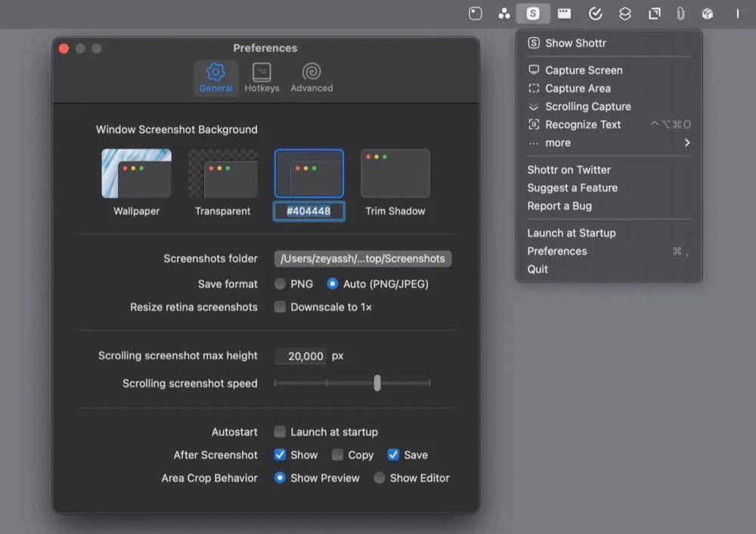Open Shottr on Twitter link
This screenshot has width=756, height=534.
609,169
